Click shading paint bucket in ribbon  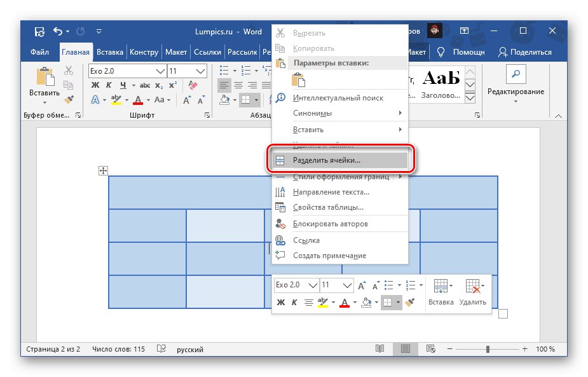(x=224, y=100)
